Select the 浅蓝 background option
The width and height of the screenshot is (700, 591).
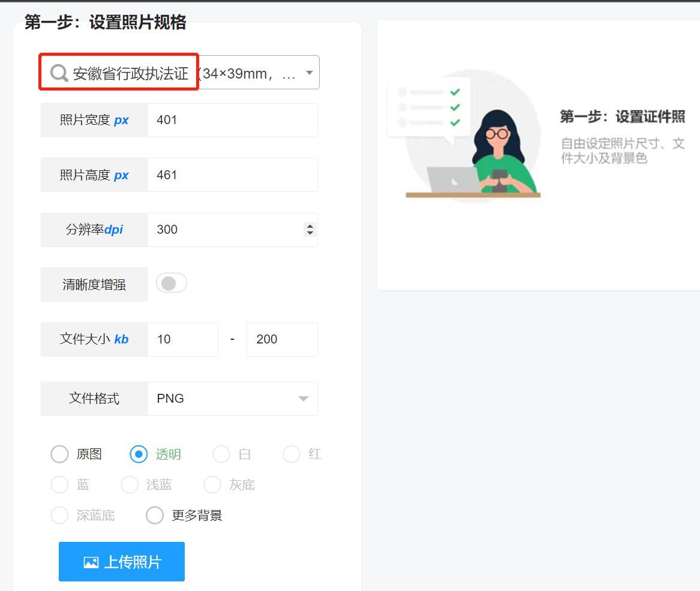tap(130, 485)
